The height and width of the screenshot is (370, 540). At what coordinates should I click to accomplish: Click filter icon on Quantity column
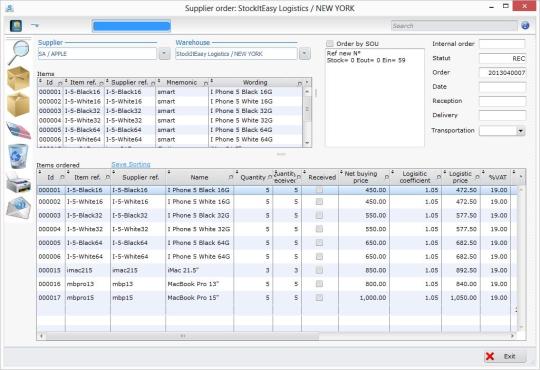click(x=270, y=177)
